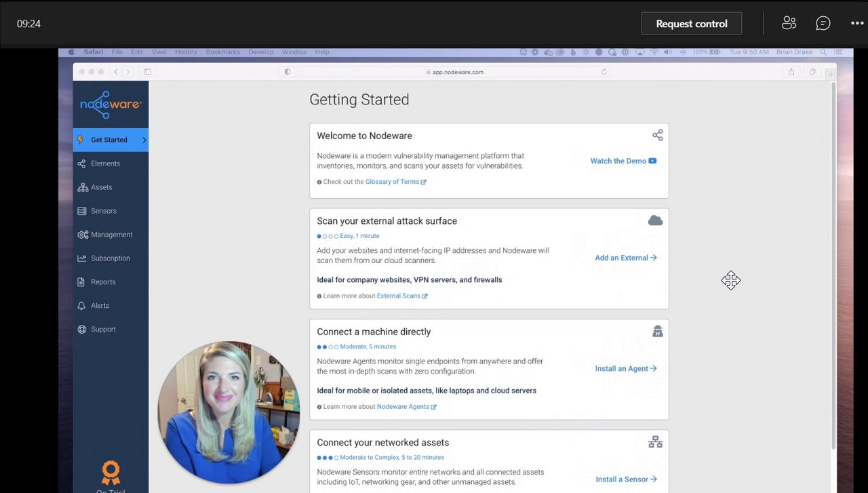Click the page's vertical scrollbar

[x=833, y=264]
